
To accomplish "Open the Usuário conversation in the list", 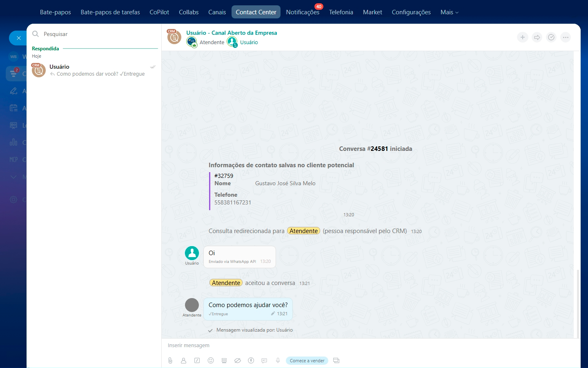I will [94, 70].
